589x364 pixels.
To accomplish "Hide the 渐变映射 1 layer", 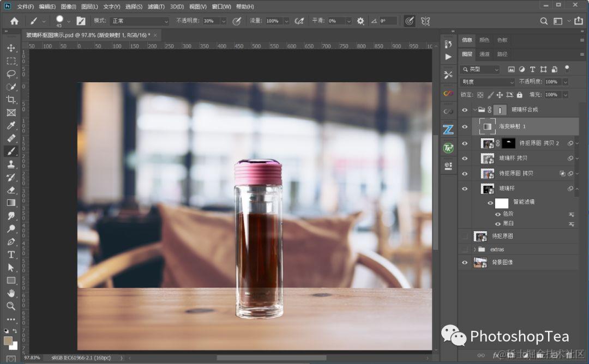I will tap(465, 126).
